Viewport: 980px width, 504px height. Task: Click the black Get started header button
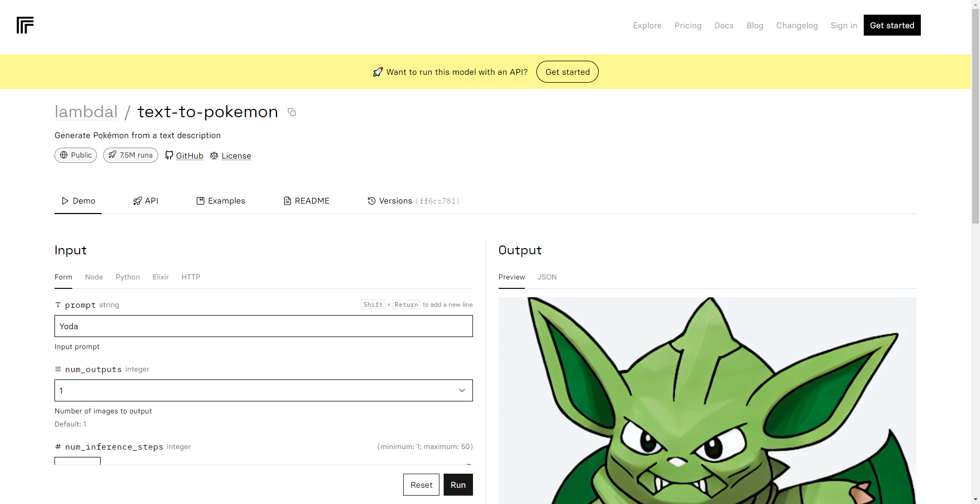(x=892, y=25)
